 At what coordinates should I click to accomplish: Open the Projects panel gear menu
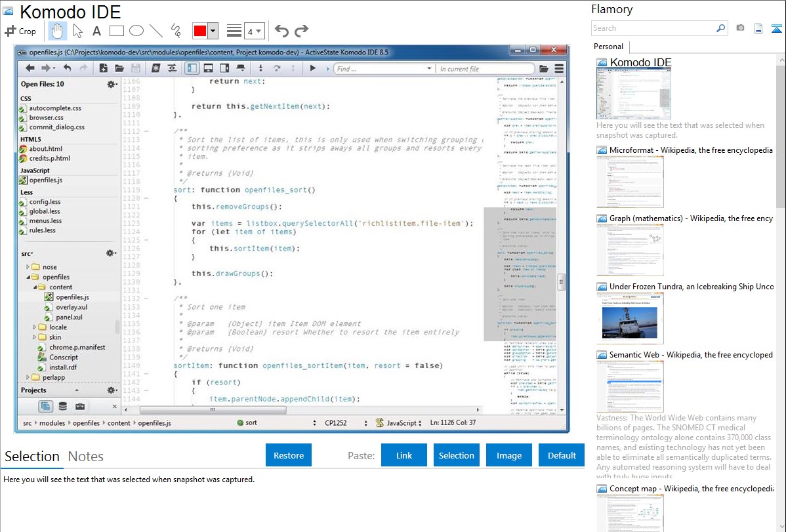(112, 390)
